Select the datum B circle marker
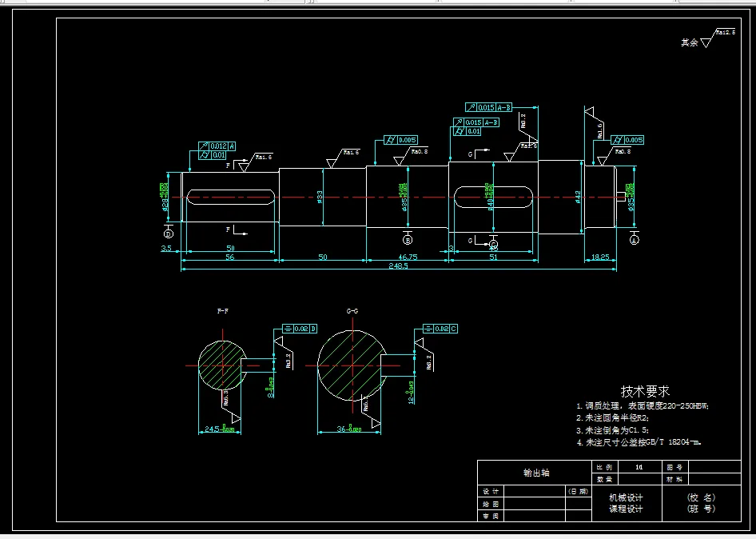 pos(408,240)
